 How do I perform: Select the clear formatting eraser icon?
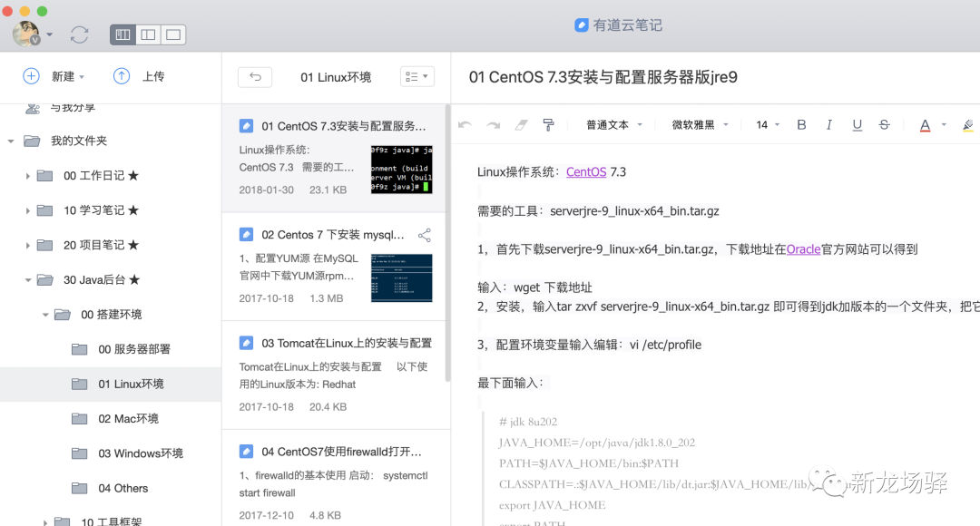point(521,125)
